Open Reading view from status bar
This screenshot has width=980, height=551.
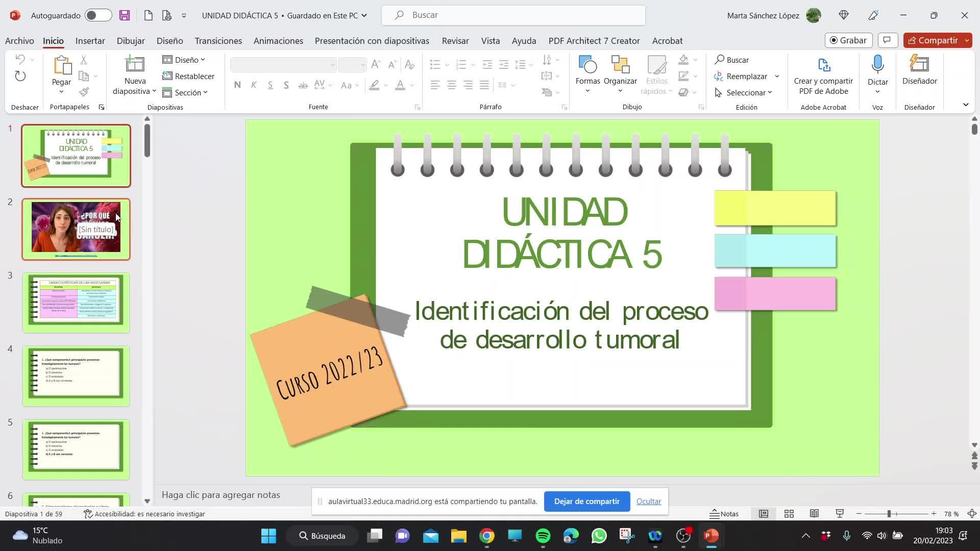pos(814,514)
